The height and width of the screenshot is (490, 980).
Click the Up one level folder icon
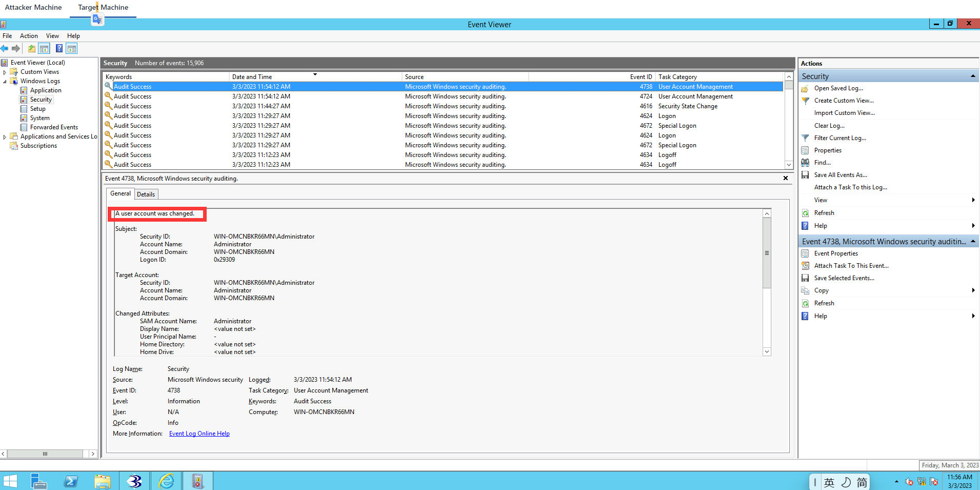(32, 49)
